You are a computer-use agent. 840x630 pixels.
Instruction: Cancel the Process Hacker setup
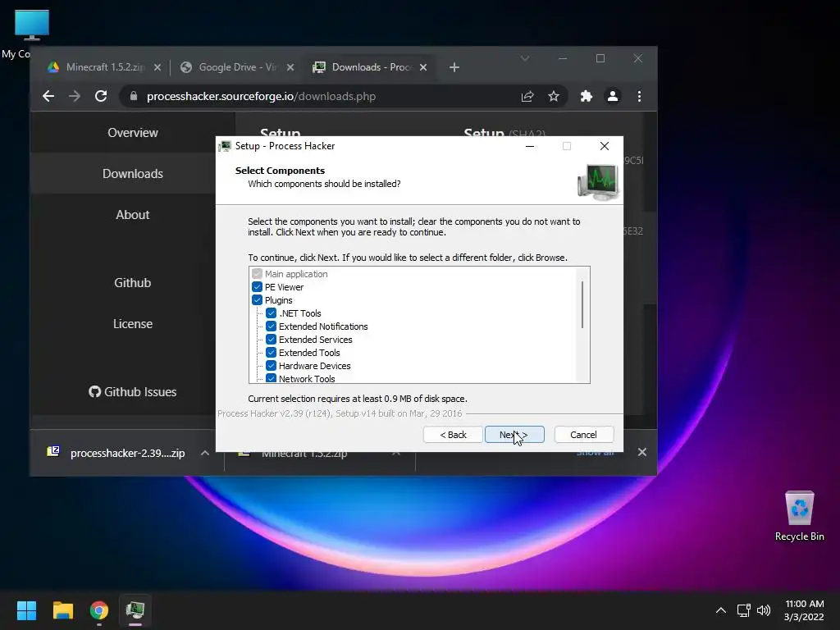point(583,435)
